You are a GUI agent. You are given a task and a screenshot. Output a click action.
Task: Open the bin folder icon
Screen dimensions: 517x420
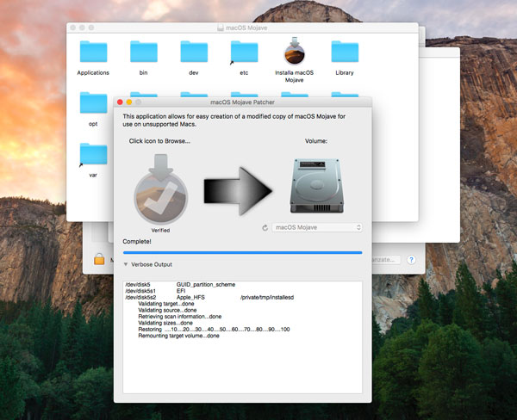click(x=143, y=52)
